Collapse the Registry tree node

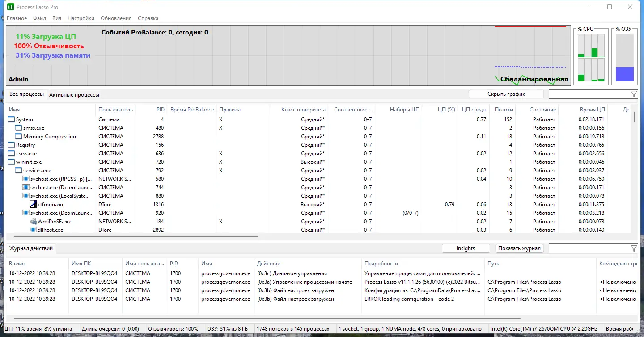click(x=11, y=145)
